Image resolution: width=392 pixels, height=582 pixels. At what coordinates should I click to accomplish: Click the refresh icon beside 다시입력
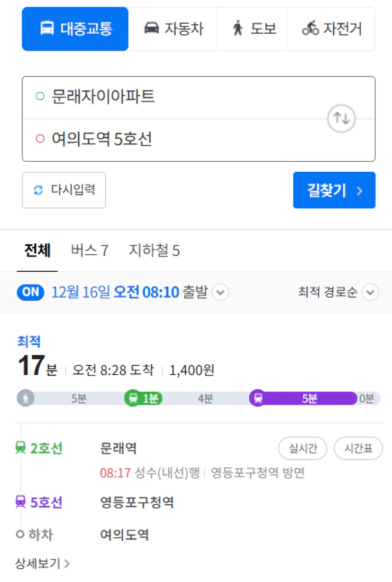38,190
